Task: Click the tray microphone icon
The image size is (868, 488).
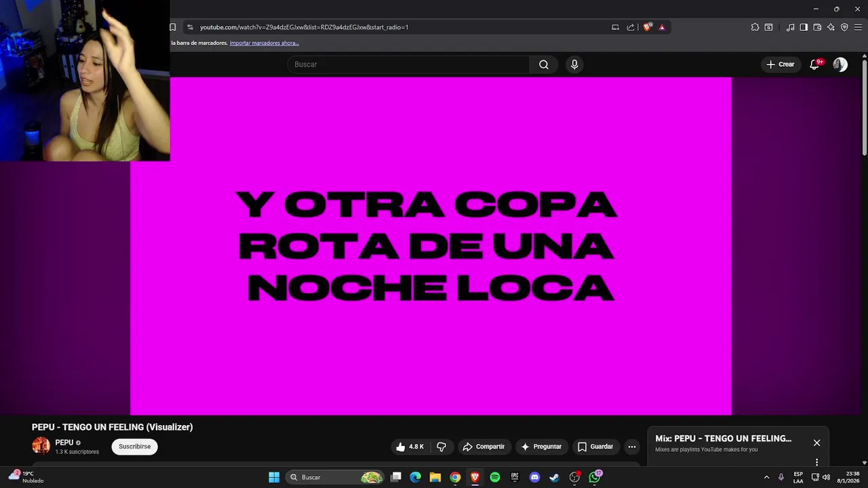Action: (x=781, y=477)
